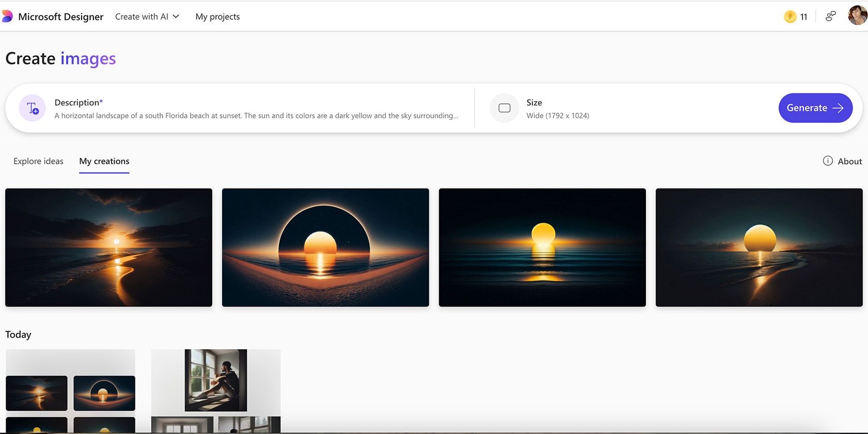Open the fourth sunset beach shoreline image
The width and height of the screenshot is (868, 434).
[x=759, y=247]
